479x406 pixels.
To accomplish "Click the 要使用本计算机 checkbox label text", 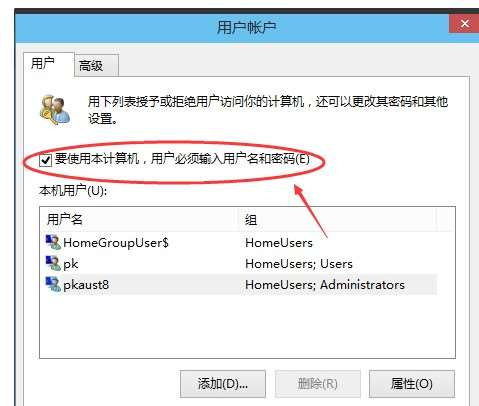I will [x=182, y=159].
